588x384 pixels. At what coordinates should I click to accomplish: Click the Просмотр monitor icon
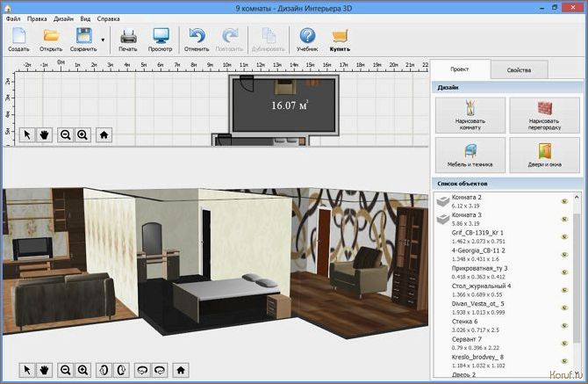(x=160, y=37)
